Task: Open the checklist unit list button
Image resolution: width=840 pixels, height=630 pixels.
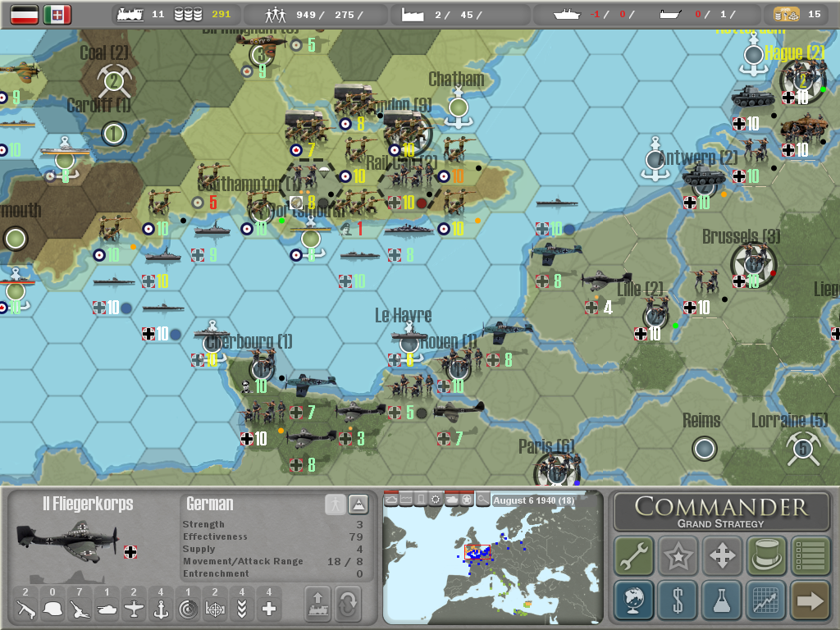Action: pyautogui.click(x=810, y=557)
